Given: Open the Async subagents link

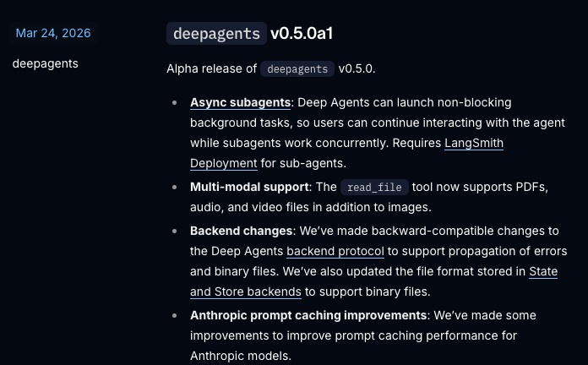Looking at the screenshot, I should click(241, 102).
